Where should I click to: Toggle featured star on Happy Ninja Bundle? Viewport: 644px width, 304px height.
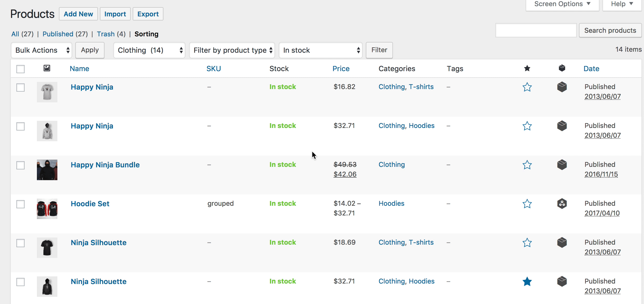tap(527, 165)
